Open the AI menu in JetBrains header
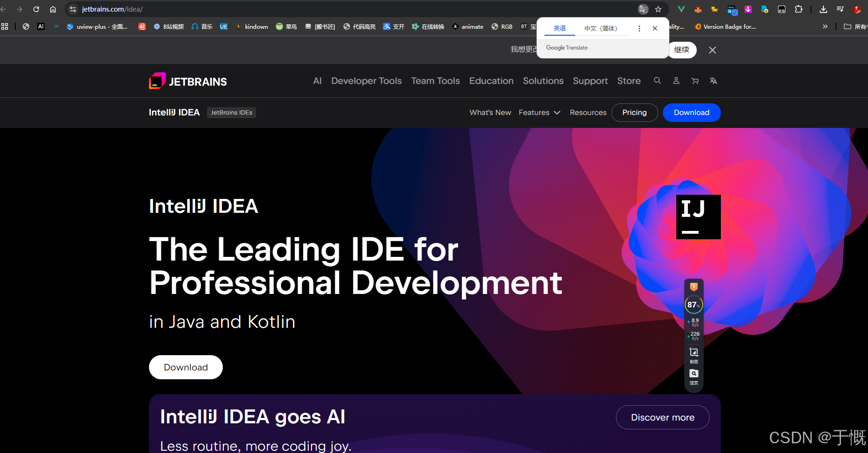Screen dimensions: 868x453 tap(317, 81)
